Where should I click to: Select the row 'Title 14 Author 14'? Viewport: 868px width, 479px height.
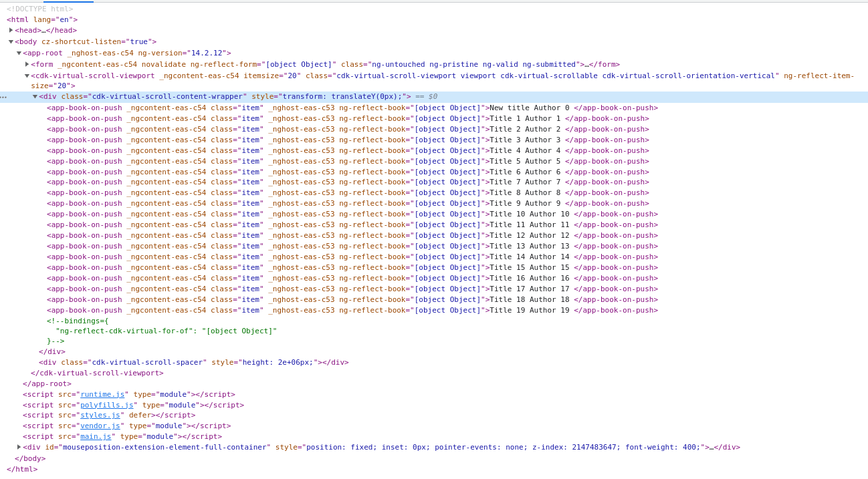click(x=352, y=257)
